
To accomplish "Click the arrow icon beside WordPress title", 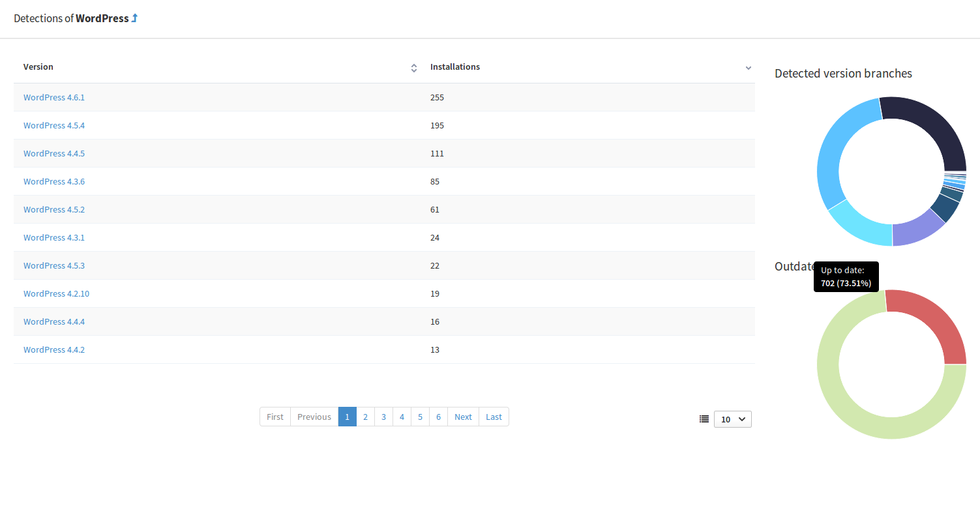I will click(x=134, y=18).
